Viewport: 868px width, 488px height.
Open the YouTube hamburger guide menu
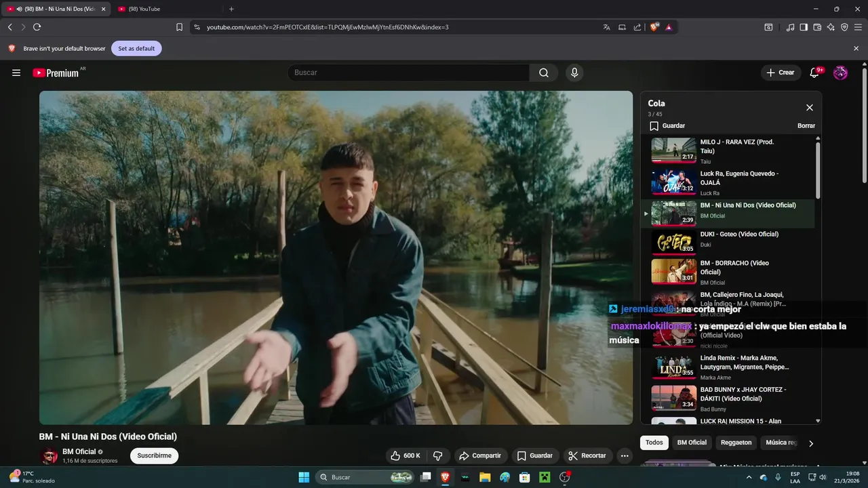(16, 73)
